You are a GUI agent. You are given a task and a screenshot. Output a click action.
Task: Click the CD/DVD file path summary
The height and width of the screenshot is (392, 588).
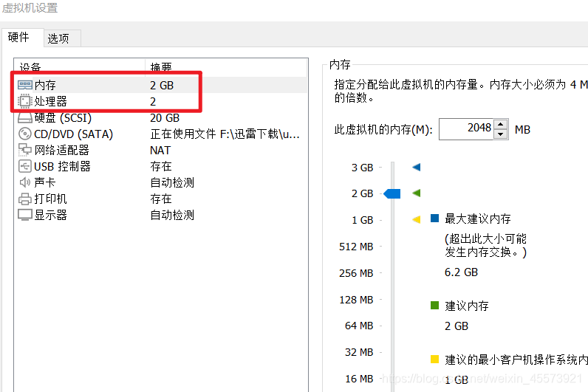click(225, 134)
